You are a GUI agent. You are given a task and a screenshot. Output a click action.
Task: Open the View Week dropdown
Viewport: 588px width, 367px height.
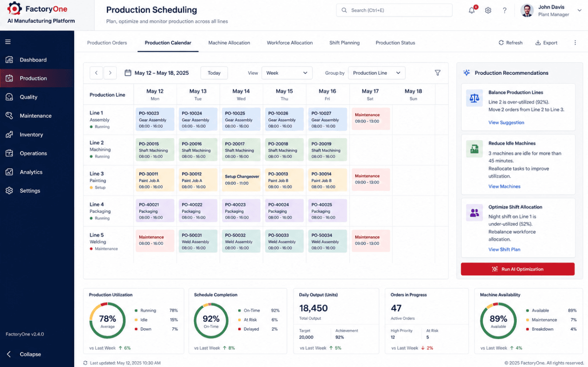click(x=287, y=73)
